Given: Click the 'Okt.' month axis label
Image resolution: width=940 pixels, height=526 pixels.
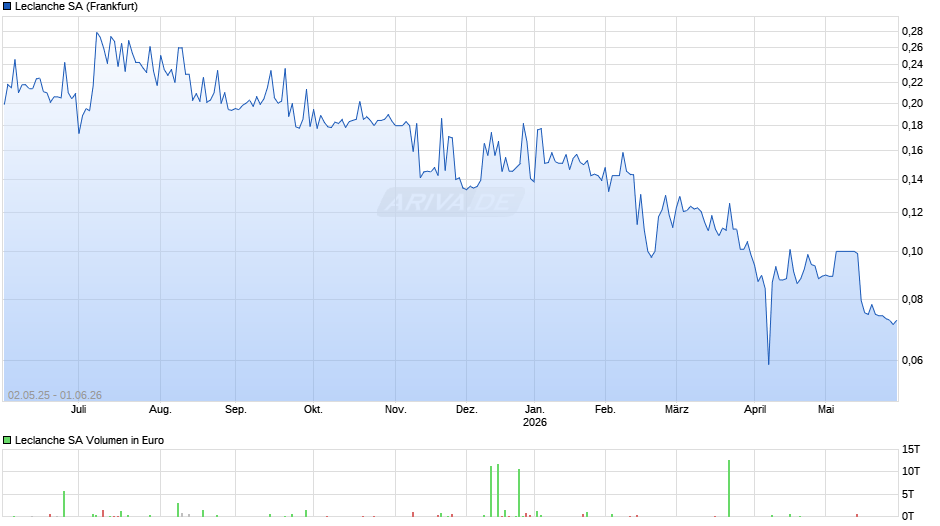Looking at the screenshot, I should 313,410.
